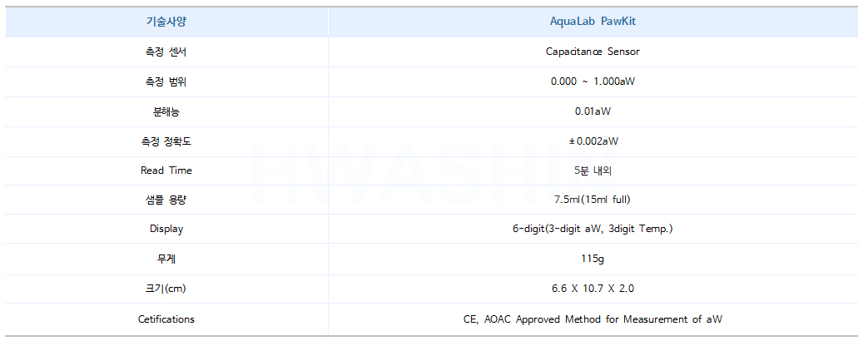Click the '기술사양' header cell
This screenshot has width=868, height=346.
[166, 22]
